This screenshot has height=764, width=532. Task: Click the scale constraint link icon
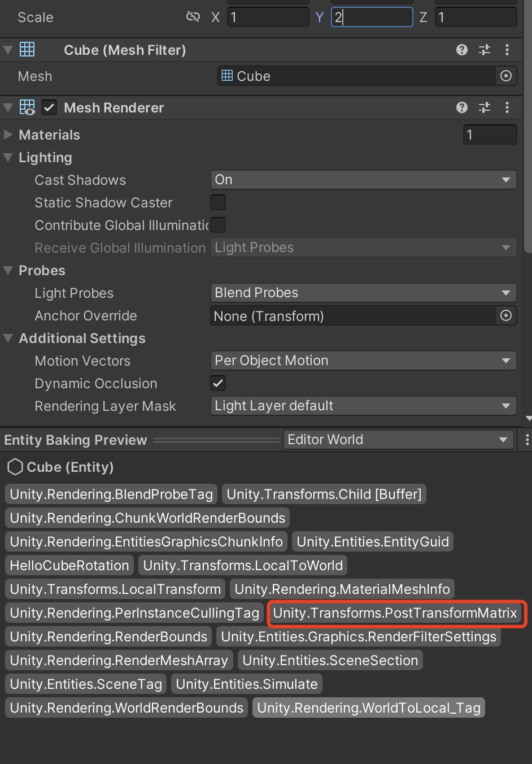click(x=193, y=17)
